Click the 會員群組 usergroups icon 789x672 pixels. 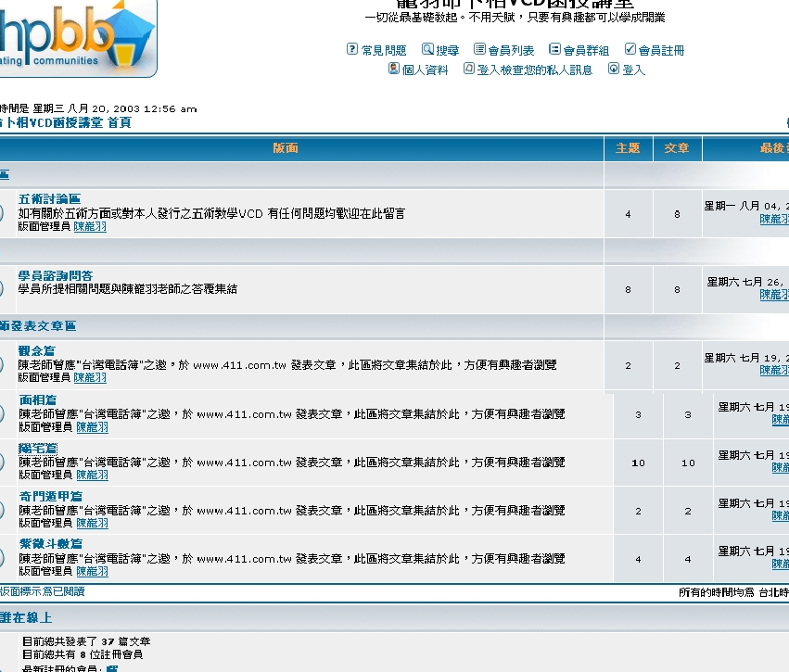(554, 49)
